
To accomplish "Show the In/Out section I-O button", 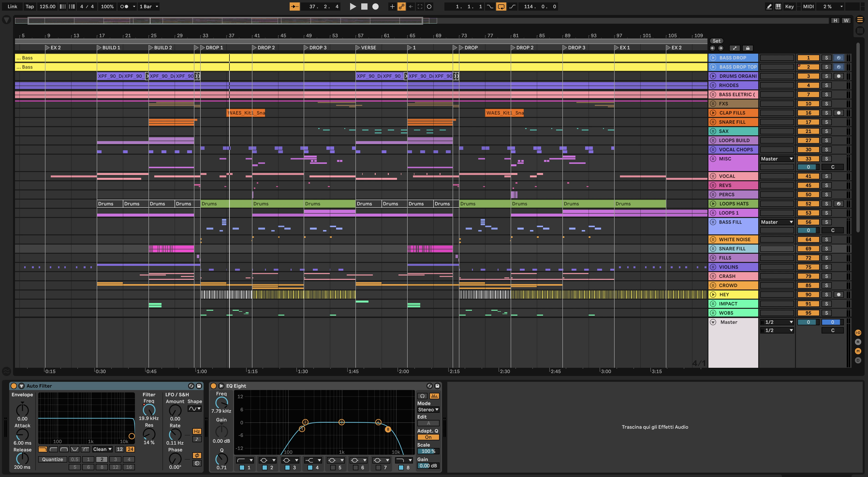I will [858, 333].
